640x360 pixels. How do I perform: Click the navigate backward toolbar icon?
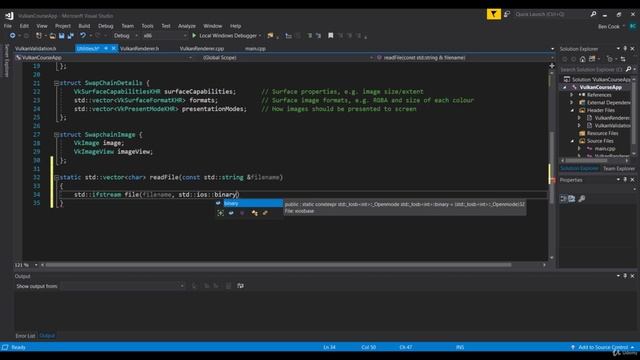click(13, 36)
